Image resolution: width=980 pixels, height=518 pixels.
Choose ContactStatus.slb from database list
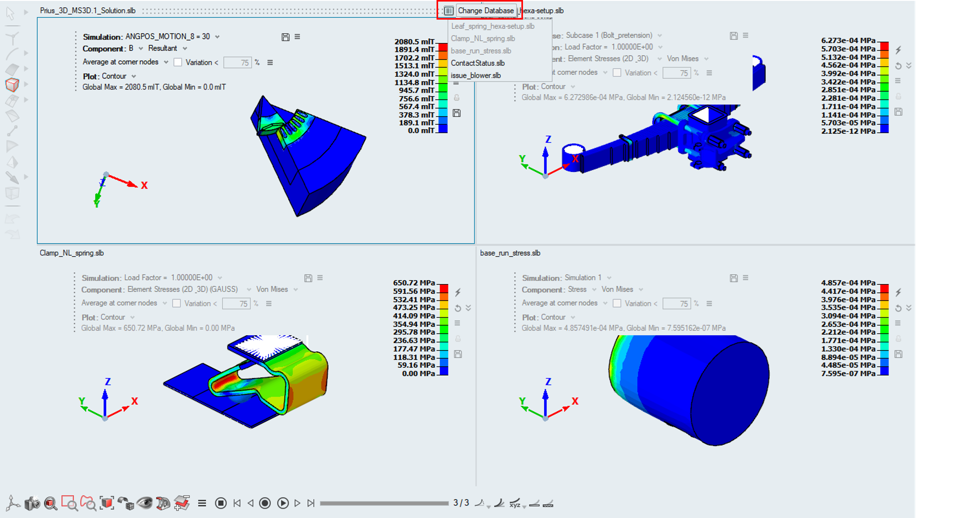478,63
